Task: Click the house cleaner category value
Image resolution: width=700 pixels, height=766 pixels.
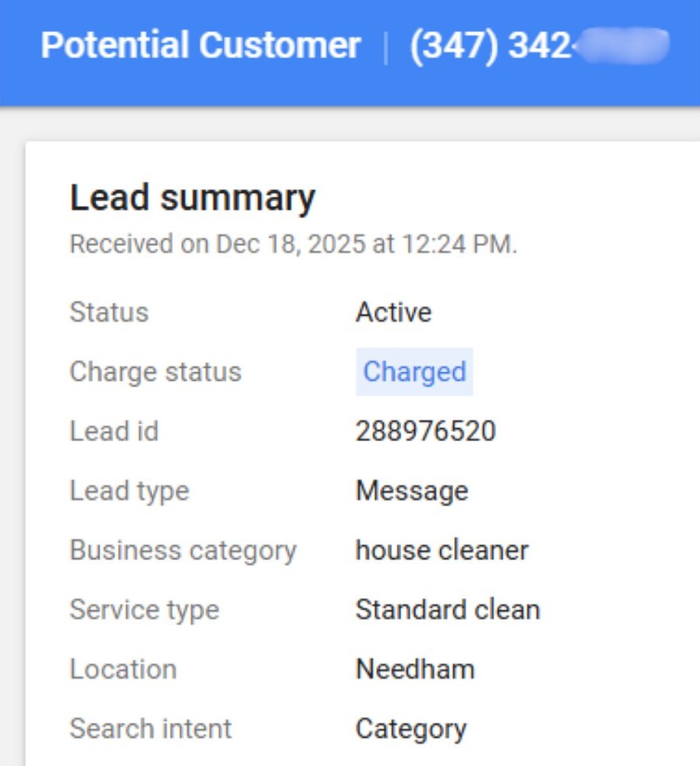Action: tap(442, 550)
